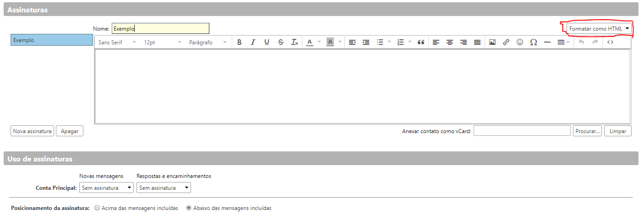
Task: Apply the text color
Action: point(310,42)
